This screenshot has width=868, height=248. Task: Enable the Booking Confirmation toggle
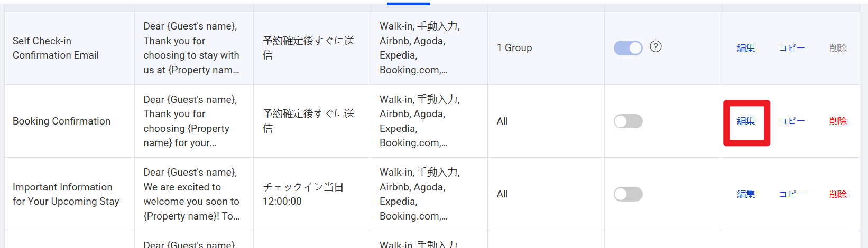pos(628,121)
